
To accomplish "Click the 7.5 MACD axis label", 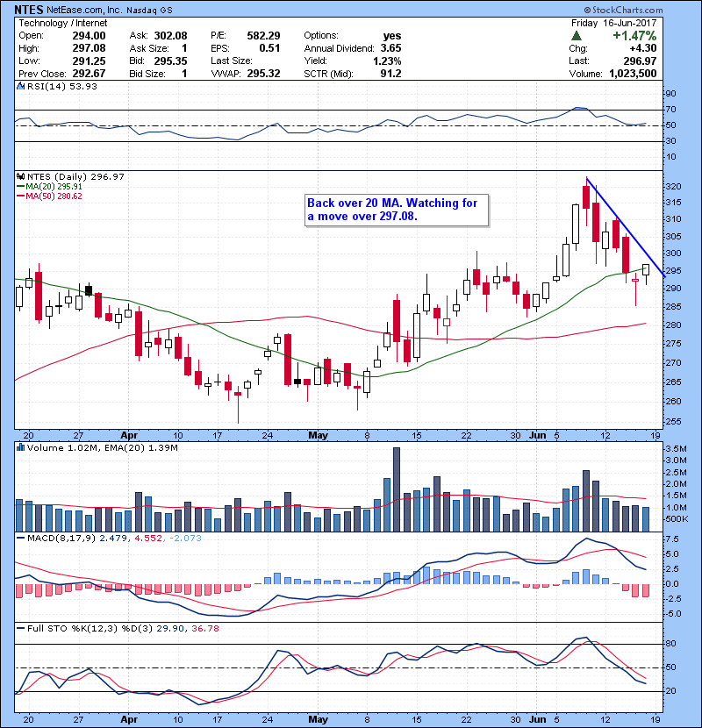I will [x=672, y=539].
